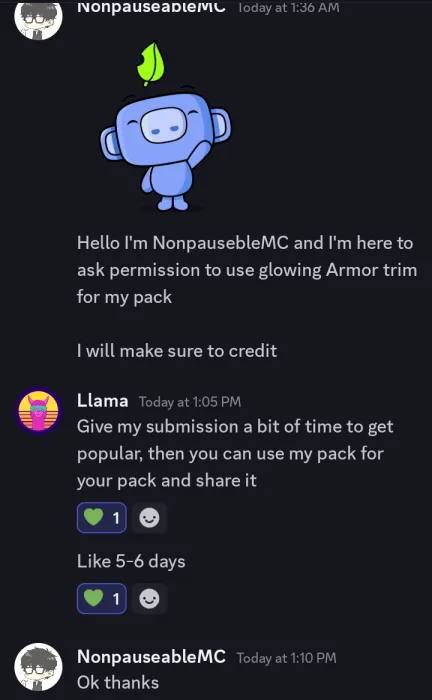432x700 pixels.
Task: Toggle green heart reaction under submission message
Action: tap(102, 518)
